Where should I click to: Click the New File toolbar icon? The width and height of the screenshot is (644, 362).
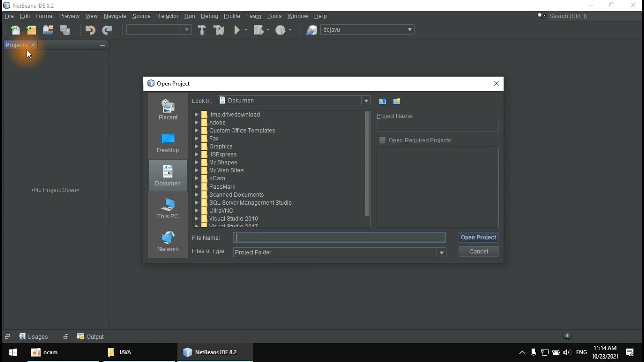[15, 30]
